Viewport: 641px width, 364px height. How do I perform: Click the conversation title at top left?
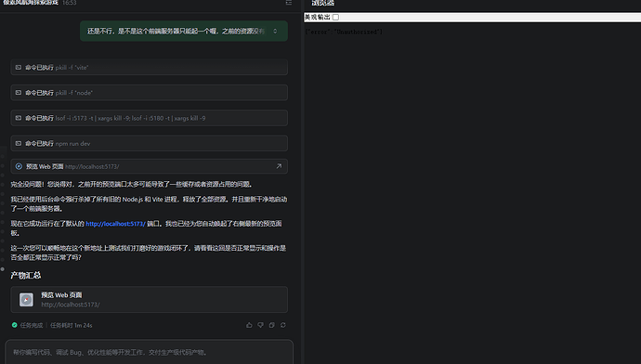coord(31,3)
